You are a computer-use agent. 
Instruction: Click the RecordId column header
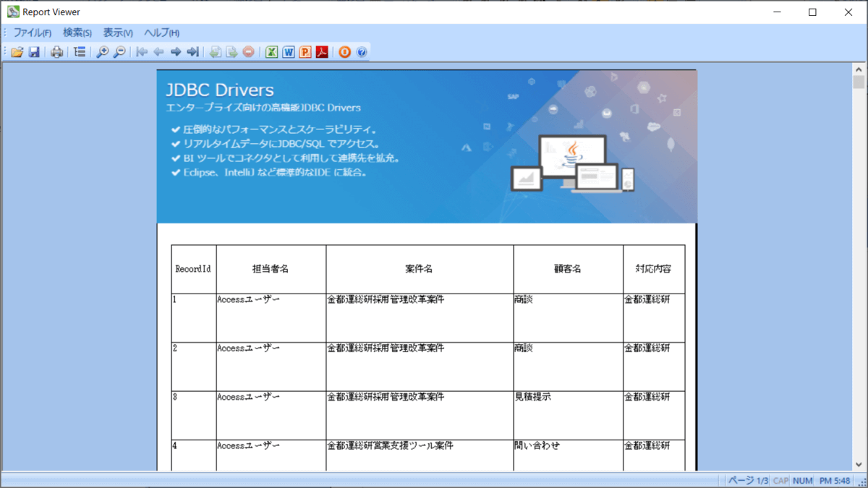pyautogui.click(x=193, y=269)
